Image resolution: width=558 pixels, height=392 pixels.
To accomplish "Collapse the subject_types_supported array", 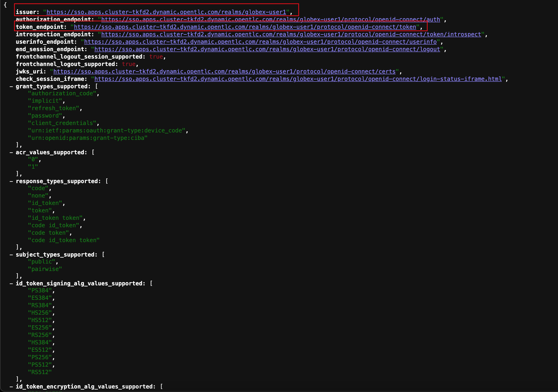I will tap(11, 255).
